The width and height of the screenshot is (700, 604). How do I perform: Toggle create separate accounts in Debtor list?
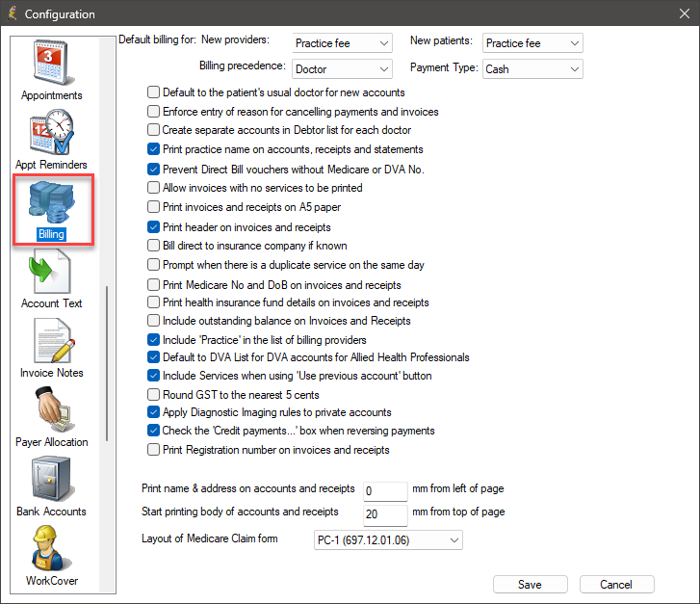(x=153, y=129)
